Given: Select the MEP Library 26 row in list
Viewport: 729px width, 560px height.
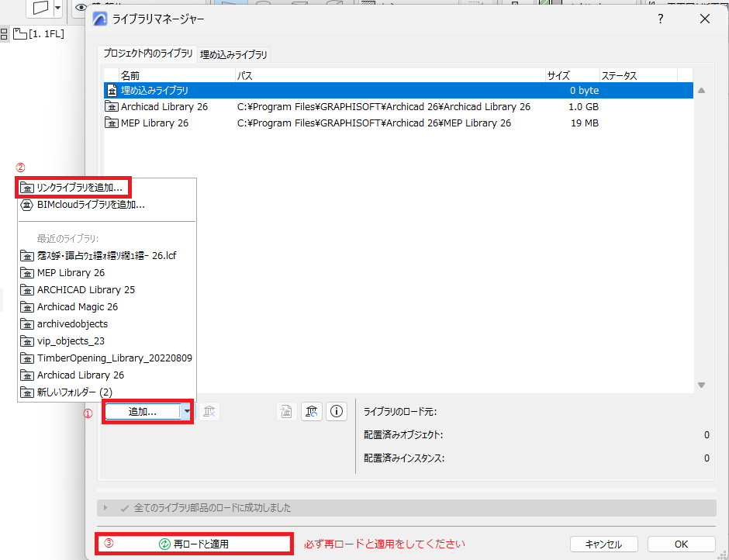Looking at the screenshot, I should 399,123.
